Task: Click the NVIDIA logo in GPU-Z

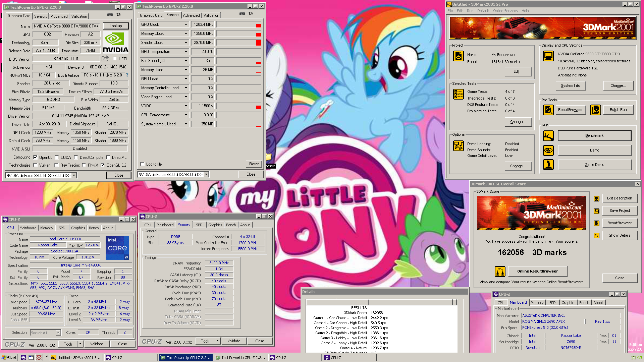Action: tap(115, 43)
